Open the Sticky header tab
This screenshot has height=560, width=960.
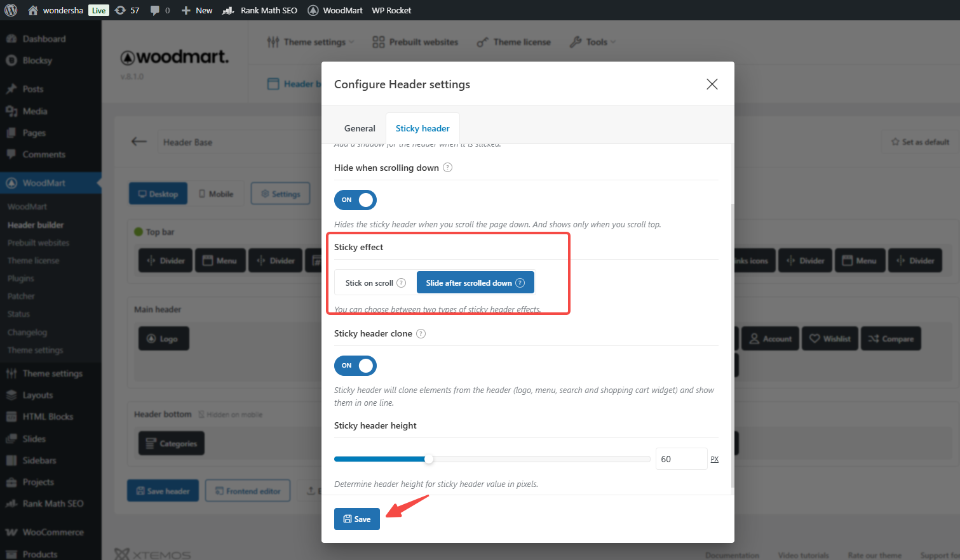(x=423, y=128)
